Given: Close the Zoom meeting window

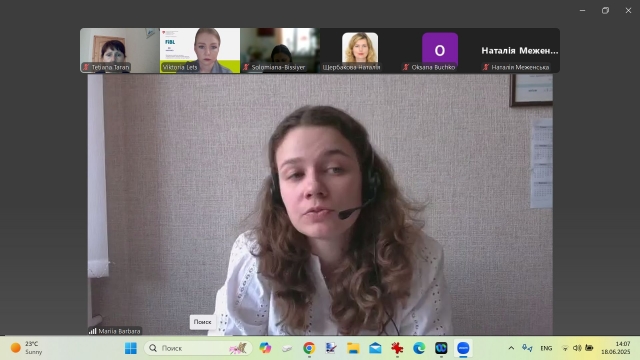Looking at the screenshot, I should (x=628, y=11).
